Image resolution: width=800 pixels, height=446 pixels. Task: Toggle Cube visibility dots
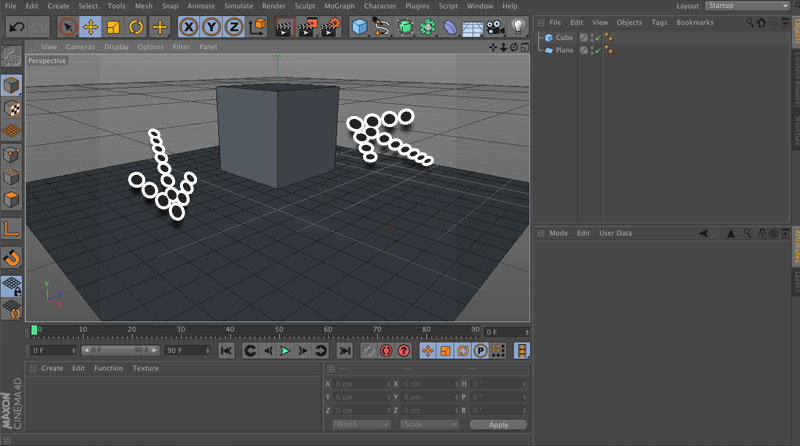592,38
